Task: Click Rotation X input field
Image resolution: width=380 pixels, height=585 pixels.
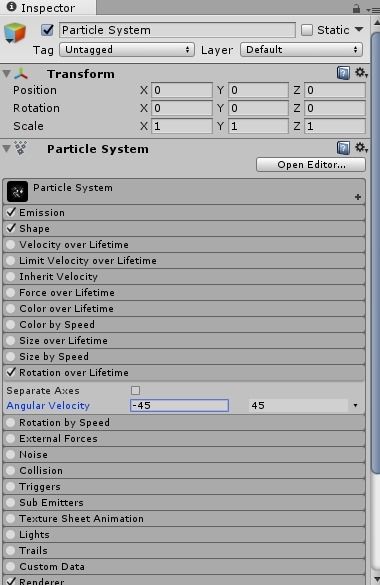Action: 182,108
